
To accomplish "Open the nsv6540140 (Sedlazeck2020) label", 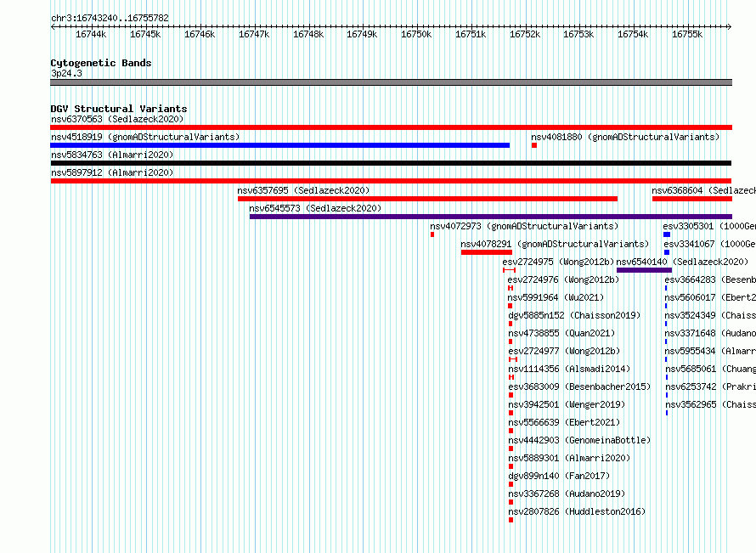I will pos(682,262).
